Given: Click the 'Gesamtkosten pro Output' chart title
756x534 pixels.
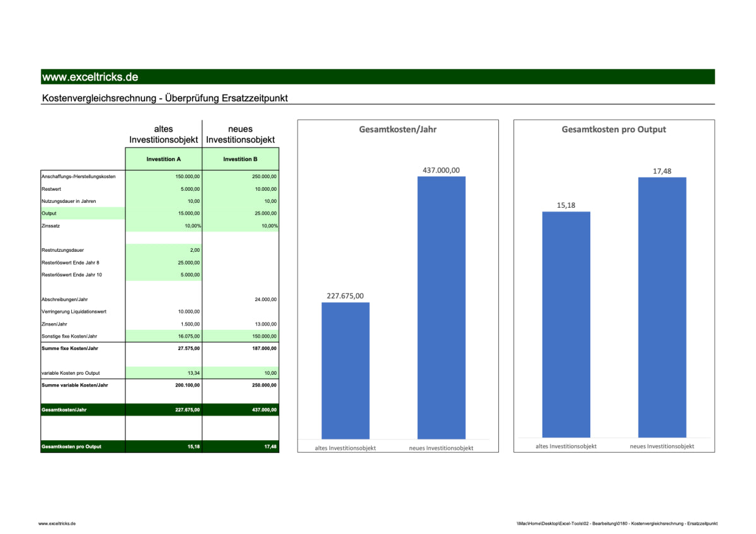Looking at the screenshot, I should [x=614, y=129].
